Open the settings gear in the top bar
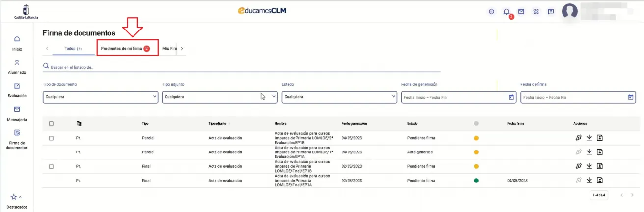 [491, 11]
